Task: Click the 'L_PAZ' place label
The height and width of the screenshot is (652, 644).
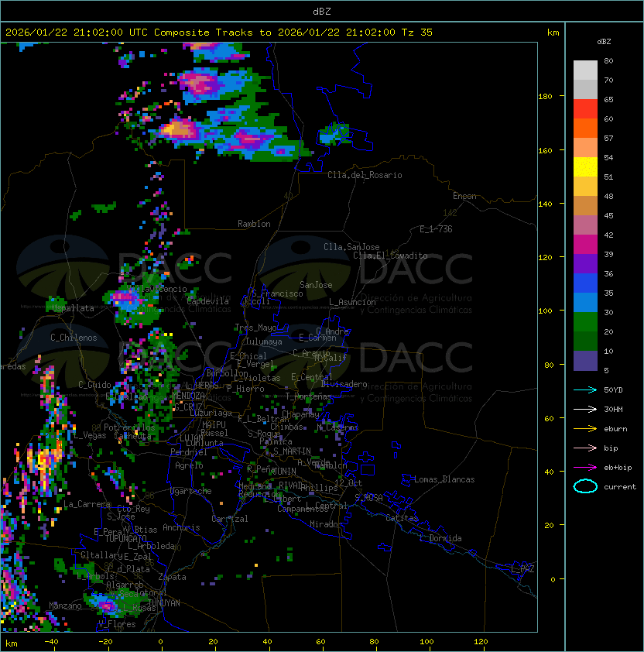Action: tap(522, 569)
